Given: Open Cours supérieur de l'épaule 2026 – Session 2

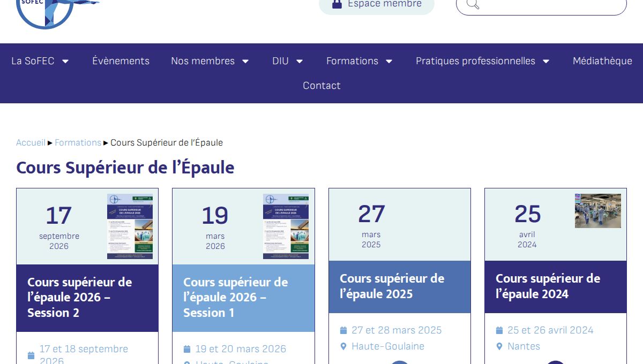Looking at the screenshot, I should tap(79, 297).
